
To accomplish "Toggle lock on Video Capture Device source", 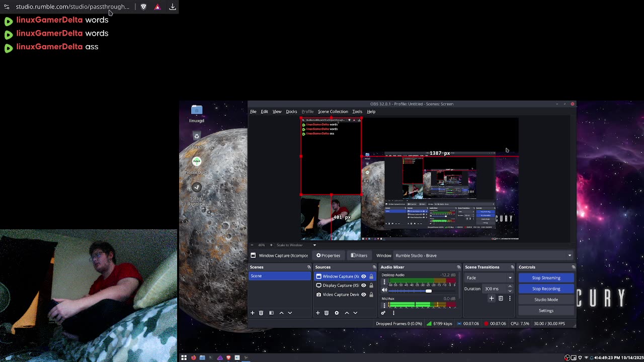I will 371,295.
